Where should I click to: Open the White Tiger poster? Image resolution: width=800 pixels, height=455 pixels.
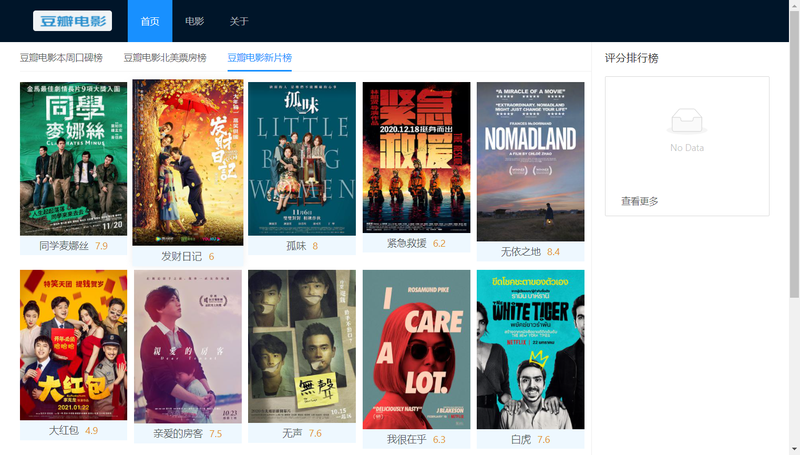pyautogui.click(x=531, y=349)
